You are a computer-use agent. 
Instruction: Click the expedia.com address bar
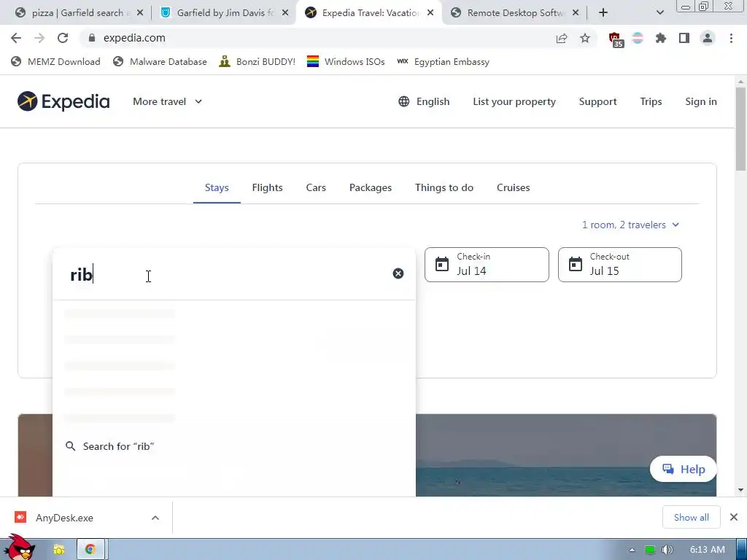(x=314, y=38)
